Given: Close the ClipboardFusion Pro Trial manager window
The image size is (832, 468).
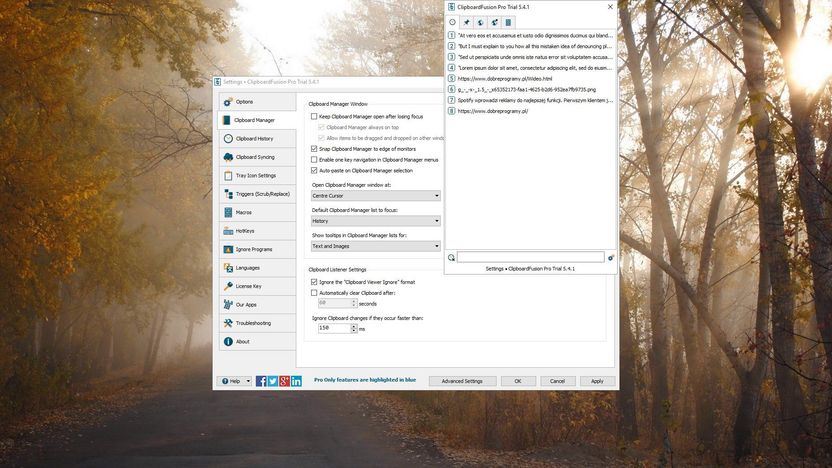Looking at the screenshot, I should point(610,7).
